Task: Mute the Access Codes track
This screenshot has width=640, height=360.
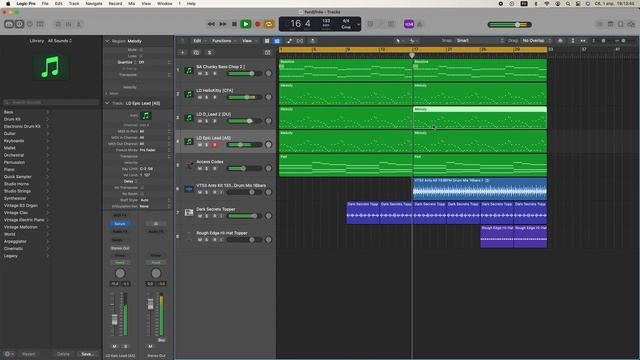Action: click(200, 169)
